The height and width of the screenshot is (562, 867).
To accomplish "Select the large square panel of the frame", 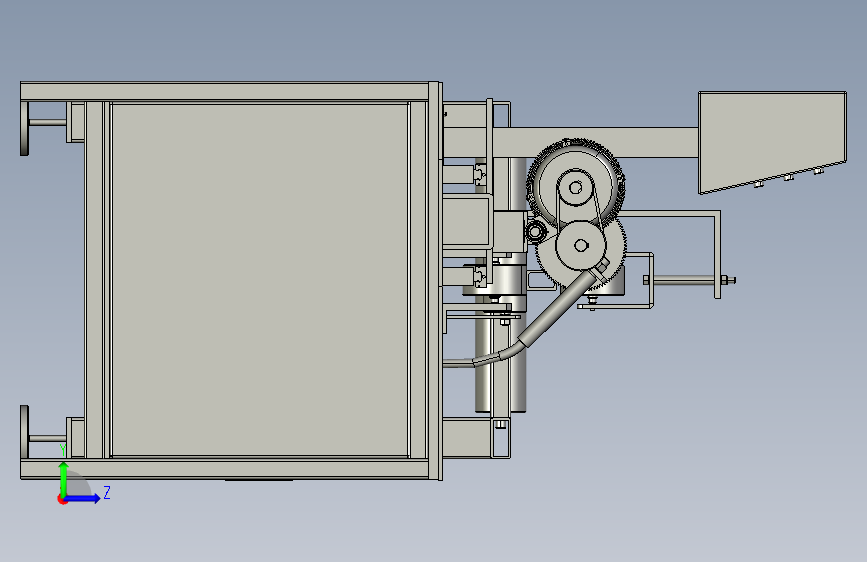I will coord(260,280).
